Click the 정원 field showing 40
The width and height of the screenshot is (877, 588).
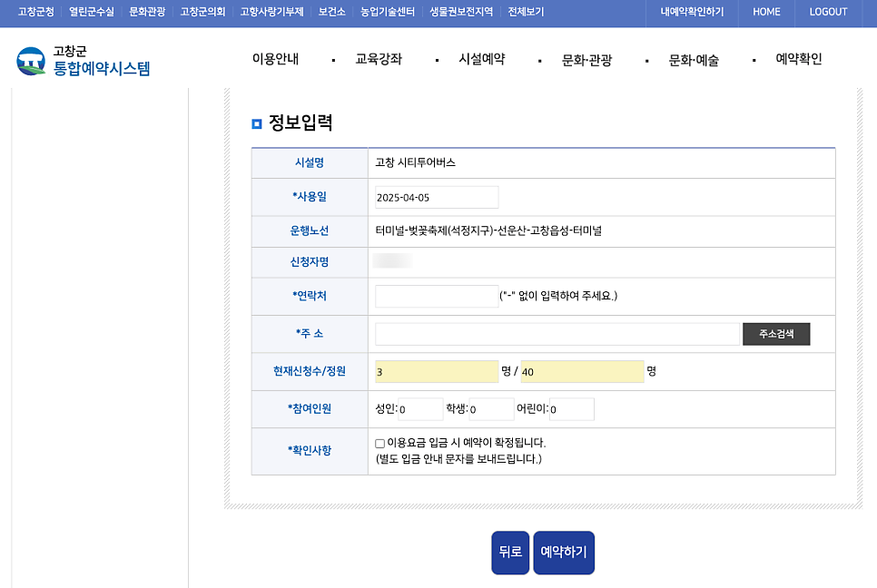(x=582, y=372)
